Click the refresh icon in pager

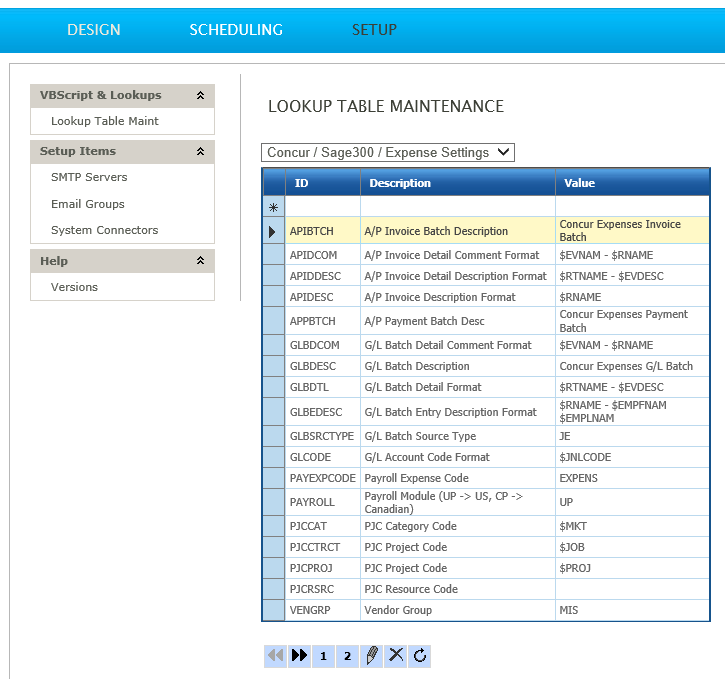click(x=419, y=655)
